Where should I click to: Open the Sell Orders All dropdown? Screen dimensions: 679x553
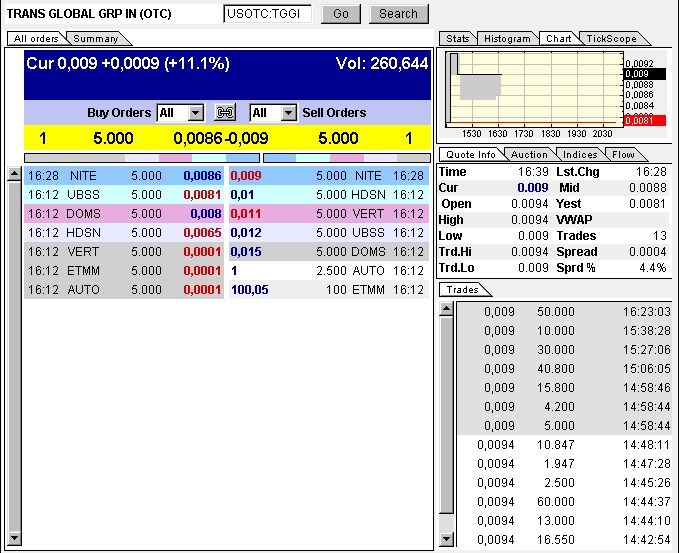[x=273, y=113]
